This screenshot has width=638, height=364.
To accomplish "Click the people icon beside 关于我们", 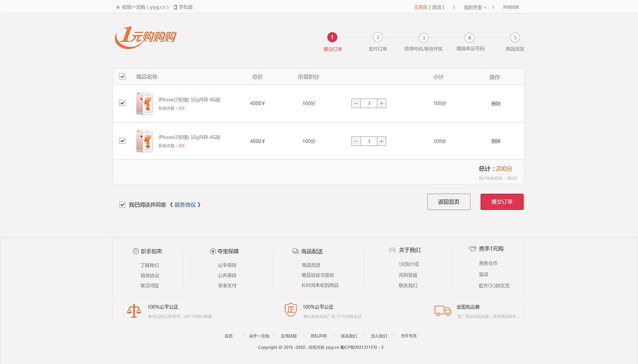I will click(392, 249).
